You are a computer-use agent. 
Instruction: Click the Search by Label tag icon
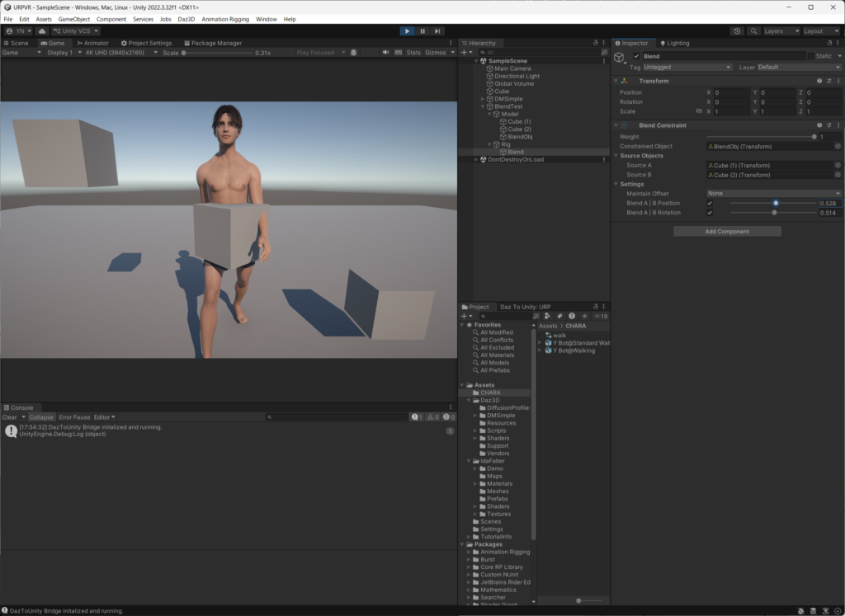[559, 316]
